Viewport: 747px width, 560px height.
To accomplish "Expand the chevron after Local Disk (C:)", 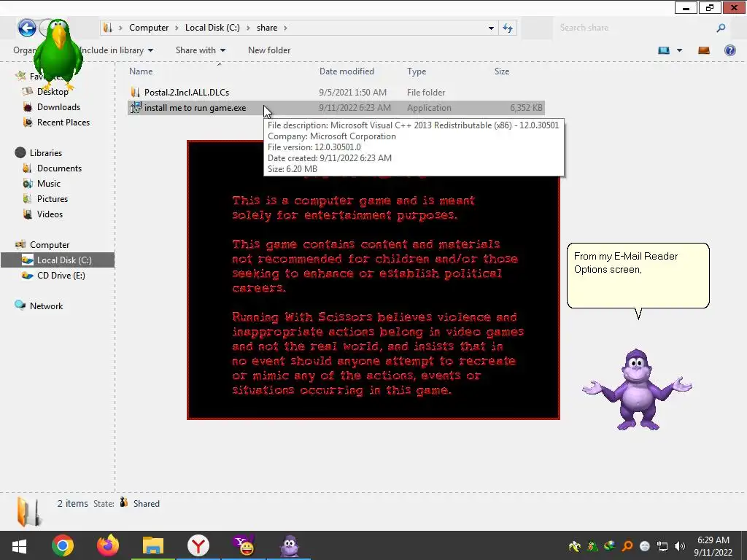I will [x=248, y=28].
